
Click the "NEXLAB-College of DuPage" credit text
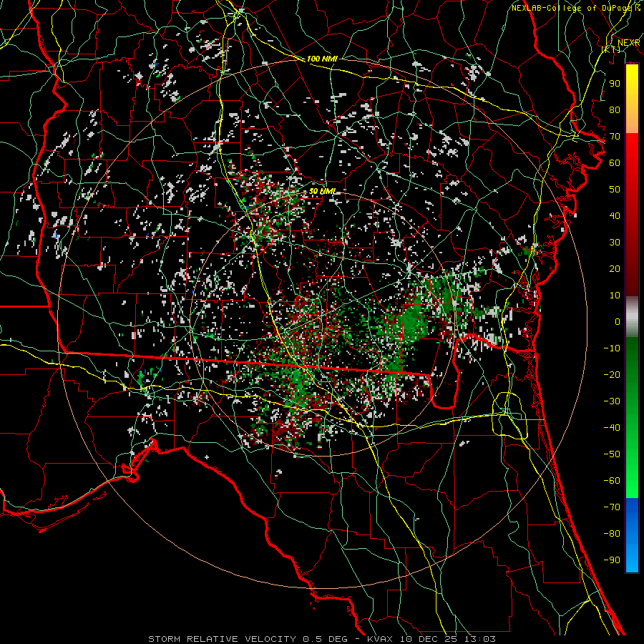click(571, 8)
